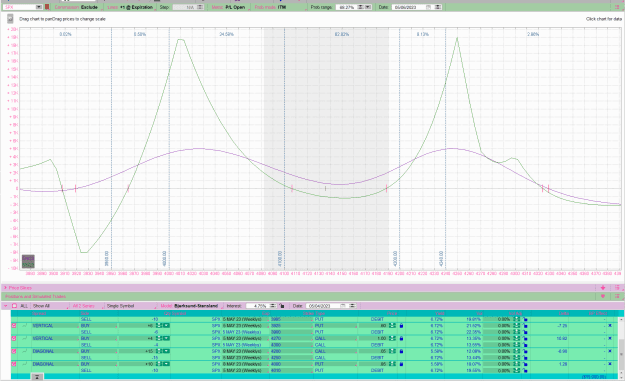Click price lock icon on 4270 call row

[401, 338]
